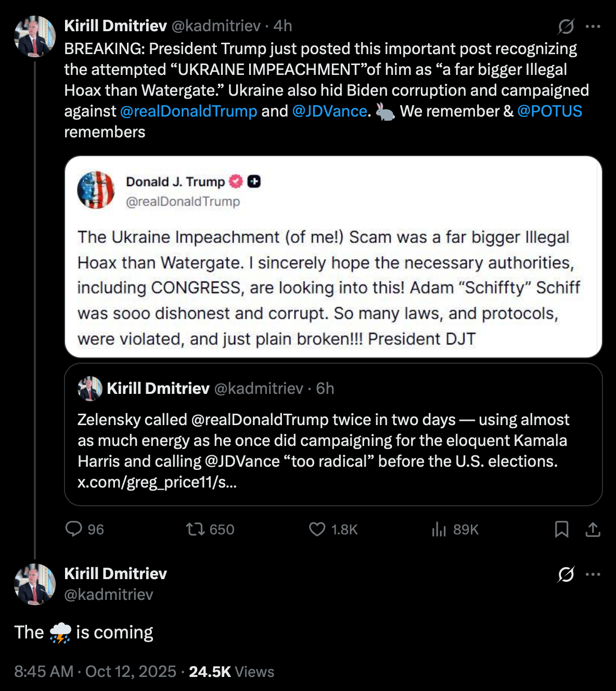Open the embedded Donald J. Trump post image
616x691 pixels.
click(x=333, y=257)
